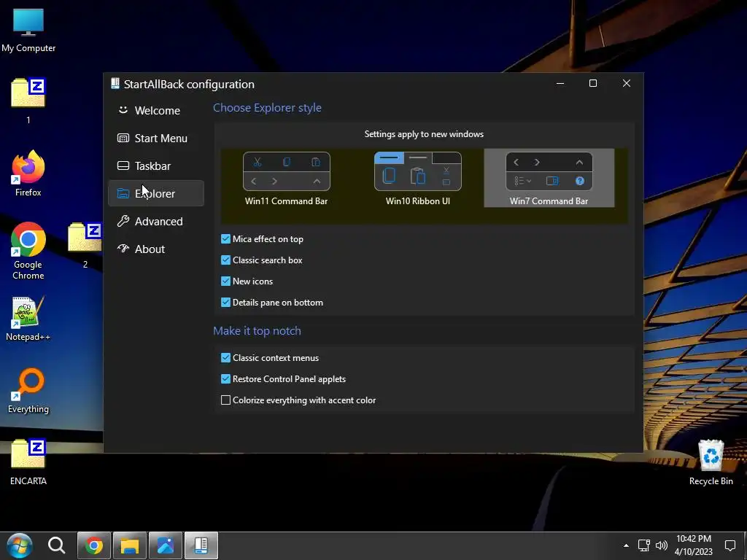Select the Google Chrome desktop shortcut
Image resolution: width=747 pixels, height=560 pixels.
pyautogui.click(x=28, y=251)
